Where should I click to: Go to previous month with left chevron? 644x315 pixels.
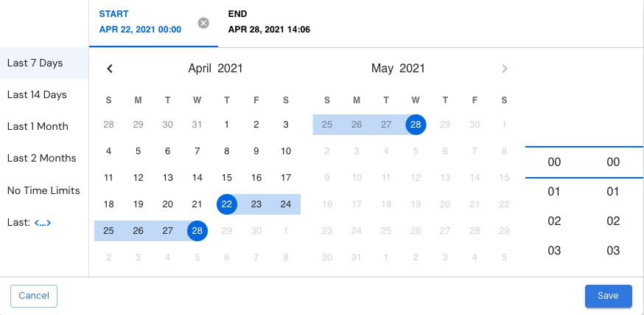tap(109, 69)
